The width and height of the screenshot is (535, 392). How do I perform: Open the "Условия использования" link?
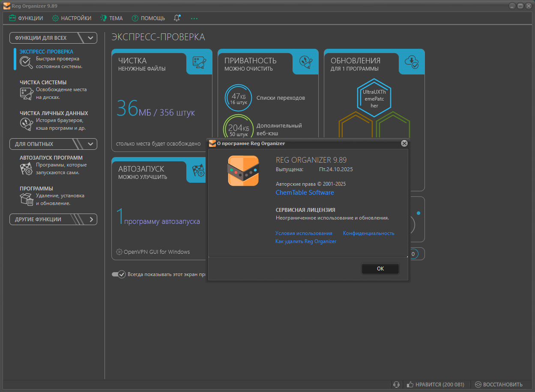tap(304, 233)
